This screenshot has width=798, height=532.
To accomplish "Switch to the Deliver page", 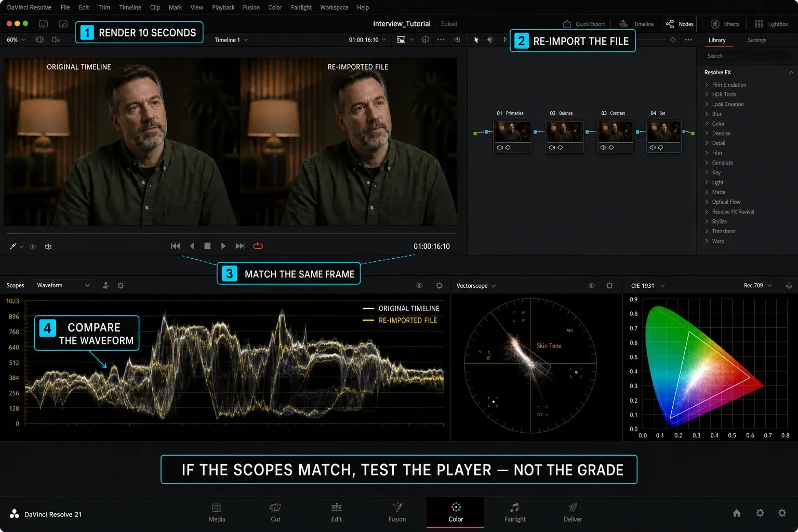I will point(573,512).
